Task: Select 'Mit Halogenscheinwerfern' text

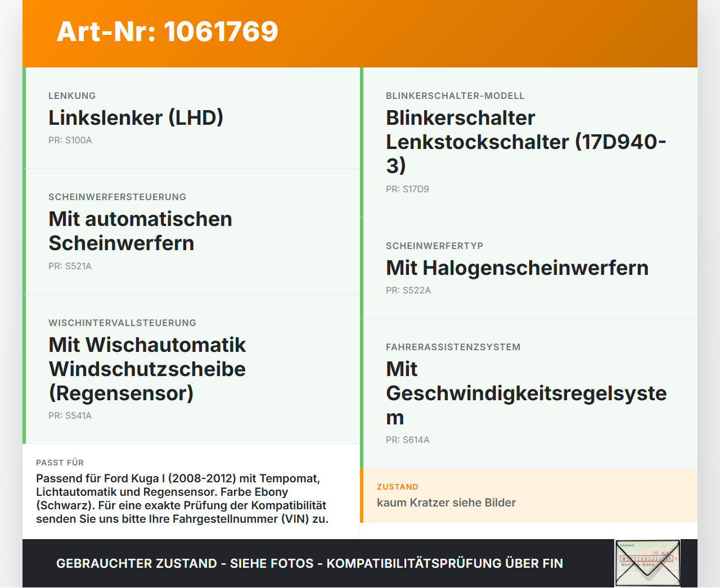Action: [517, 268]
